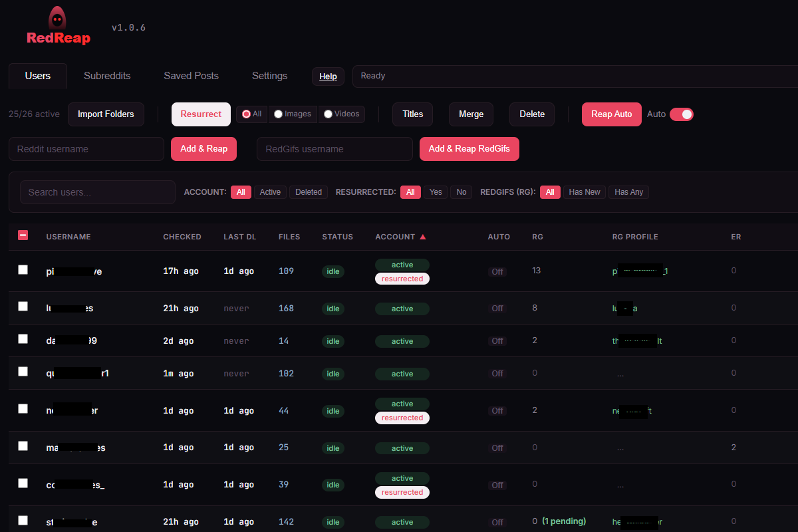798x532 pixels.
Task: Click the v1.0.6 version label
Action: point(128,28)
